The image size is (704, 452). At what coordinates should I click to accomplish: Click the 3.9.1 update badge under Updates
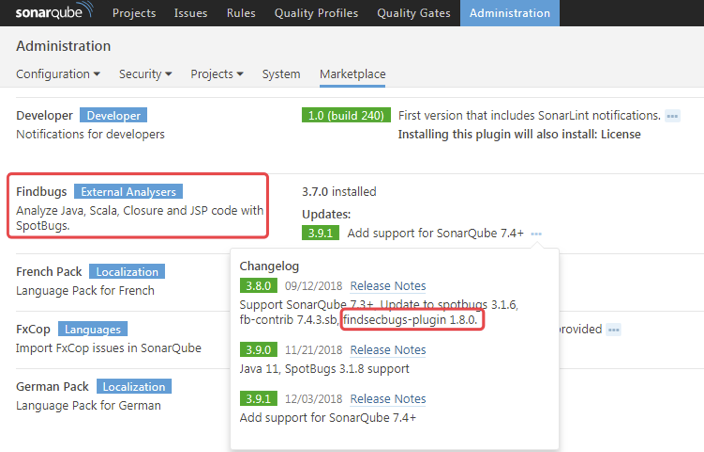tap(321, 233)
